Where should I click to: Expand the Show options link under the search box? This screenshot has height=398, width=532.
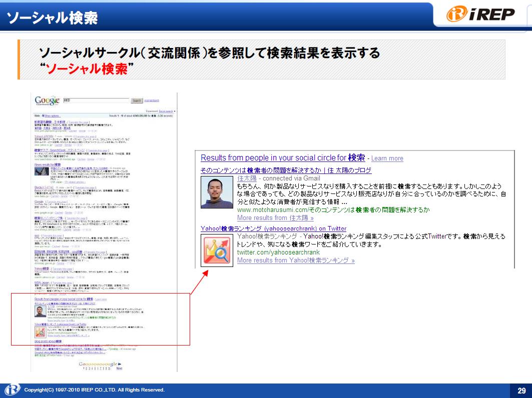tap(51, 116)
